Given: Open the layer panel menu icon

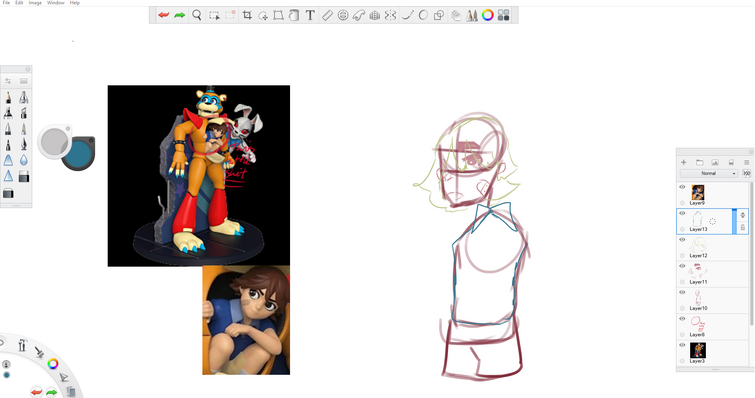Looking at the screenshot, I should (x=746, y=162).
